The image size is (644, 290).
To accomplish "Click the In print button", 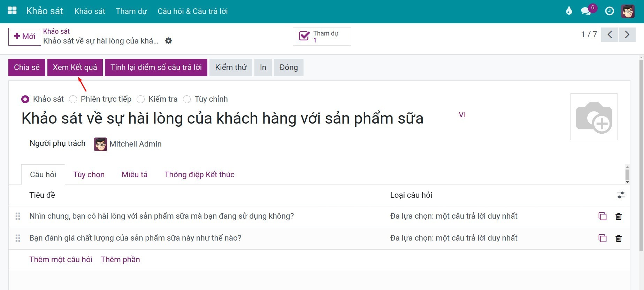I will coord(263,67).
